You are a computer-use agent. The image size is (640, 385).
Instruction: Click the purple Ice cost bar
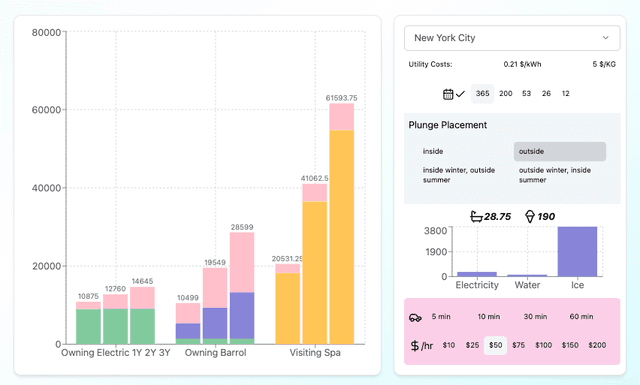coord(577,251)
